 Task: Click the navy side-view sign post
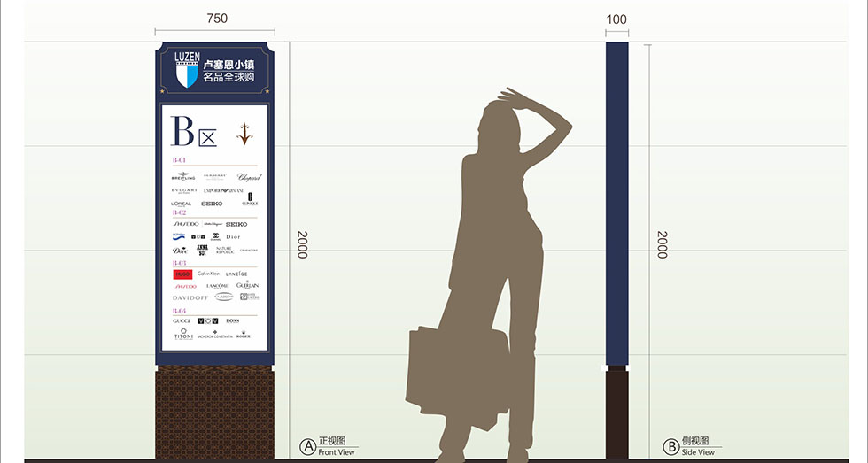tap(616, 204)
